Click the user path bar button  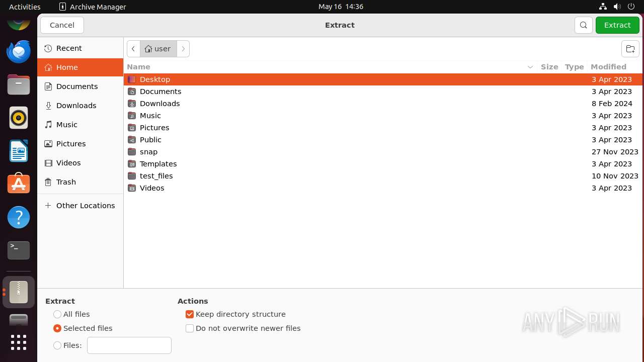point(158,49)
